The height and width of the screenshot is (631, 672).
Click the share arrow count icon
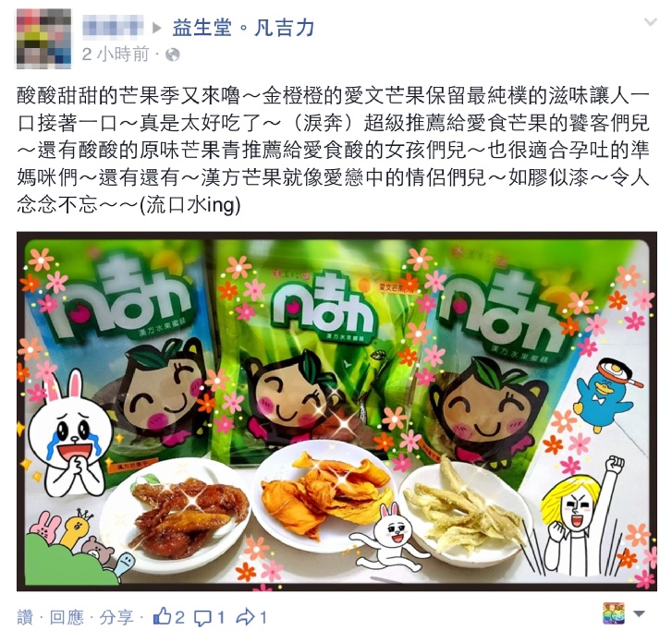pyautogui.click(x=246, y=617)
